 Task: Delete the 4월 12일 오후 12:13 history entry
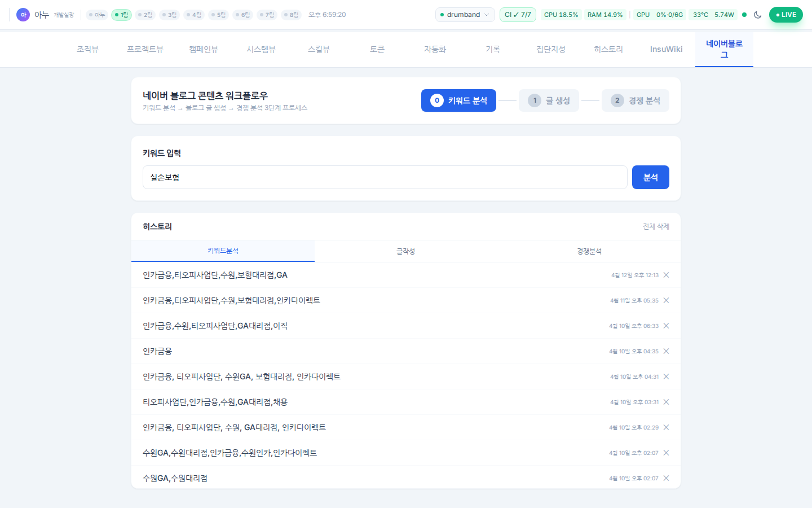tap(666, 275)
